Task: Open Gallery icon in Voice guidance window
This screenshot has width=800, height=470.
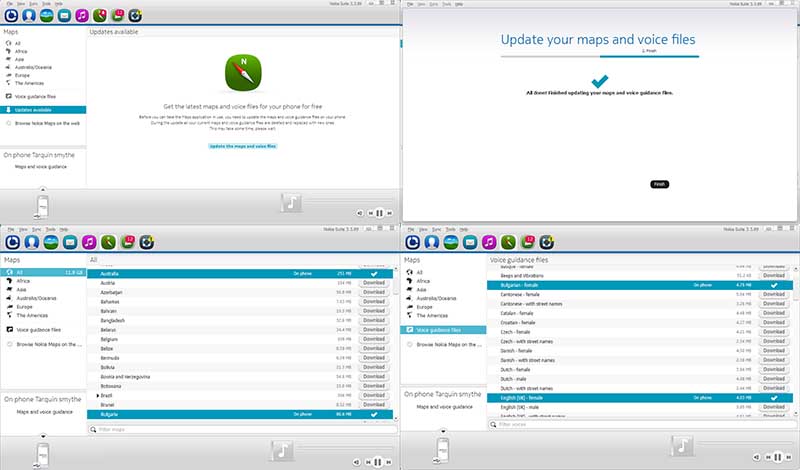Action: click(x=451, y=242)
